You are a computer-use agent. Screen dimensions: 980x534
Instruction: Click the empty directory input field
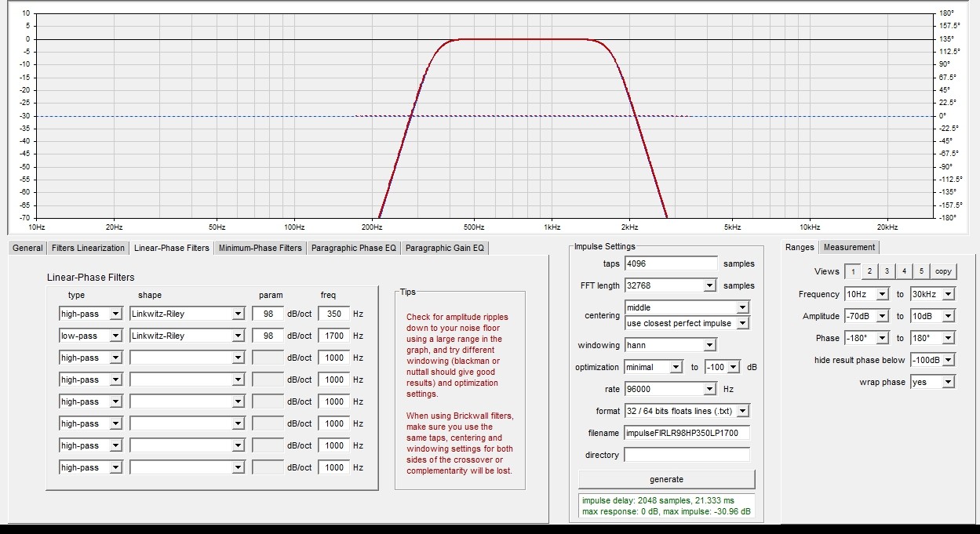coord(687,455)
